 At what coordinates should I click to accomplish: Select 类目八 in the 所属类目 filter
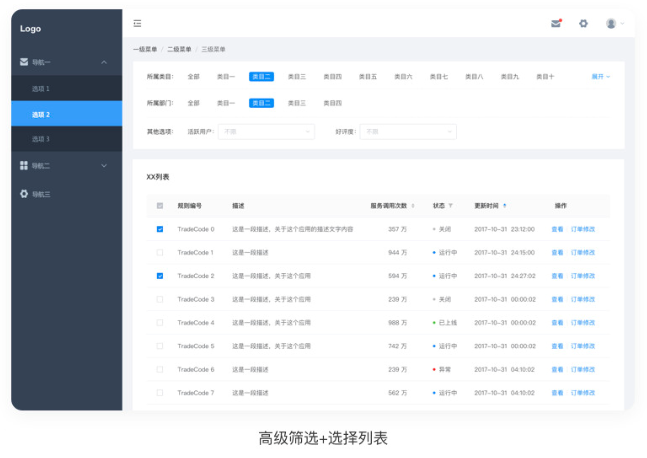pyautogui.click(x=474, y=76)
